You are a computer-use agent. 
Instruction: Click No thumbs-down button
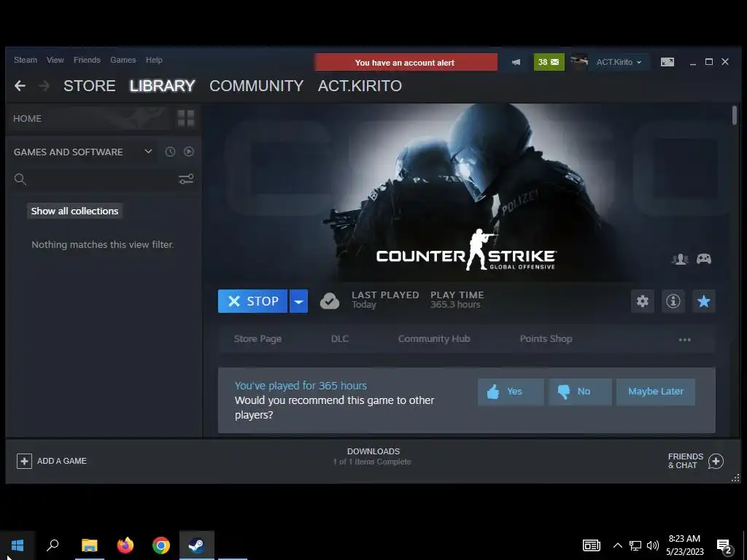coord(580,392)
